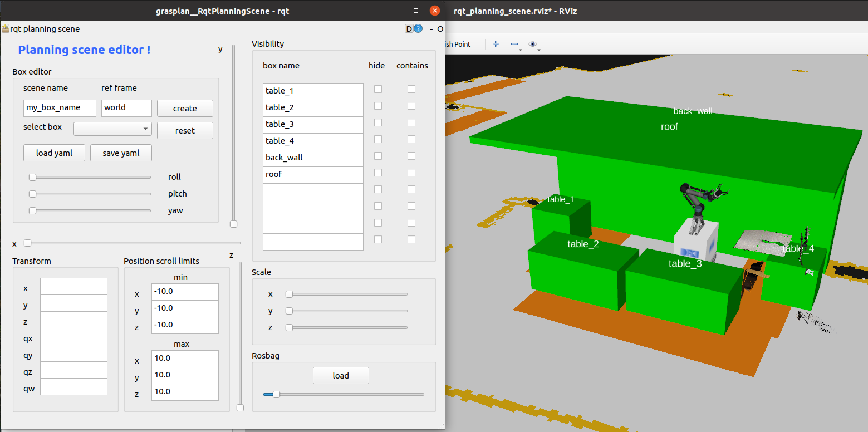Click the roll slider track

tap(90, 178)
